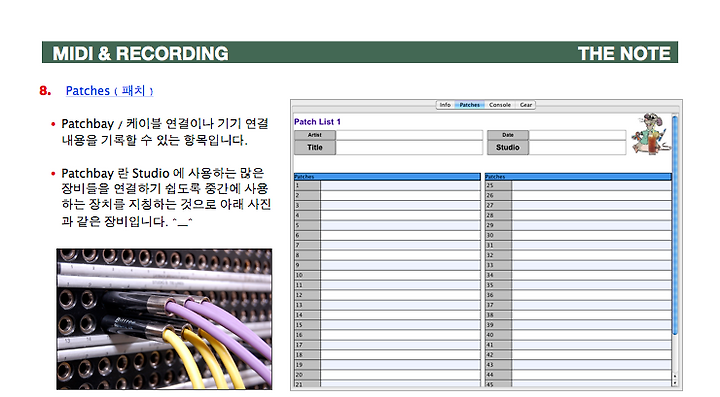Select patch row 27 field
The height and width of the screenshot is (397, 720).
tap(591, 206)
